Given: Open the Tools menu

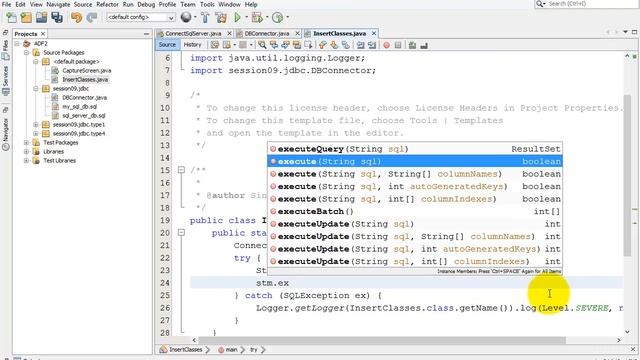Looking at the screenshot, I should pyautogui.click(x=207, y=4).
